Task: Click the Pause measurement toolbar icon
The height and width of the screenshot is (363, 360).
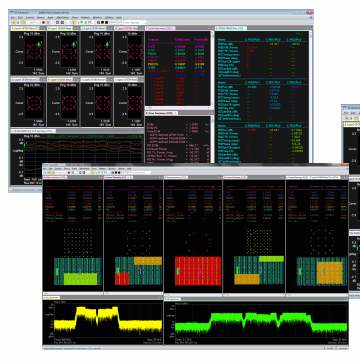Action: coord(18,22)
